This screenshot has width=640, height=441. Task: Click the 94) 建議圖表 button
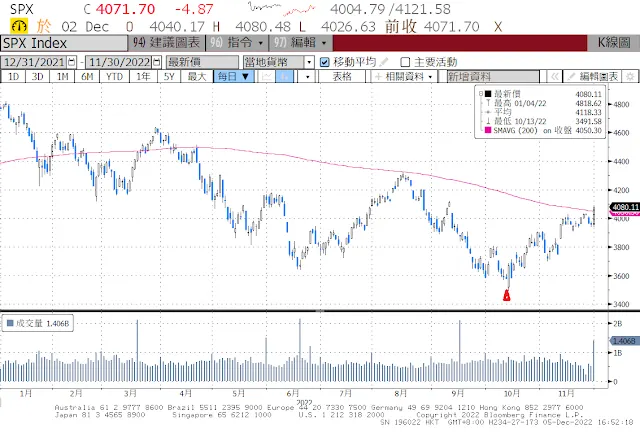click(167, 42)
